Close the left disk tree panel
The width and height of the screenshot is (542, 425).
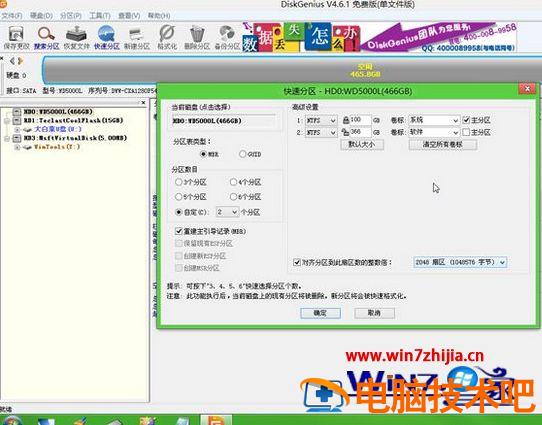click(143, 103)
